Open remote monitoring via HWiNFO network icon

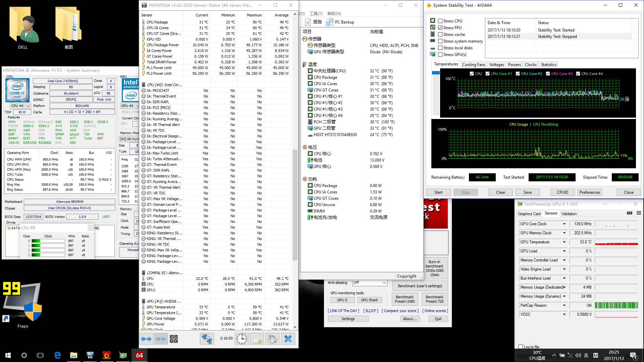207,339
